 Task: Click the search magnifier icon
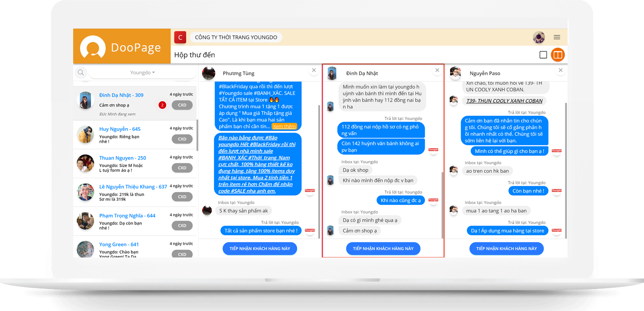pos(81,72)
